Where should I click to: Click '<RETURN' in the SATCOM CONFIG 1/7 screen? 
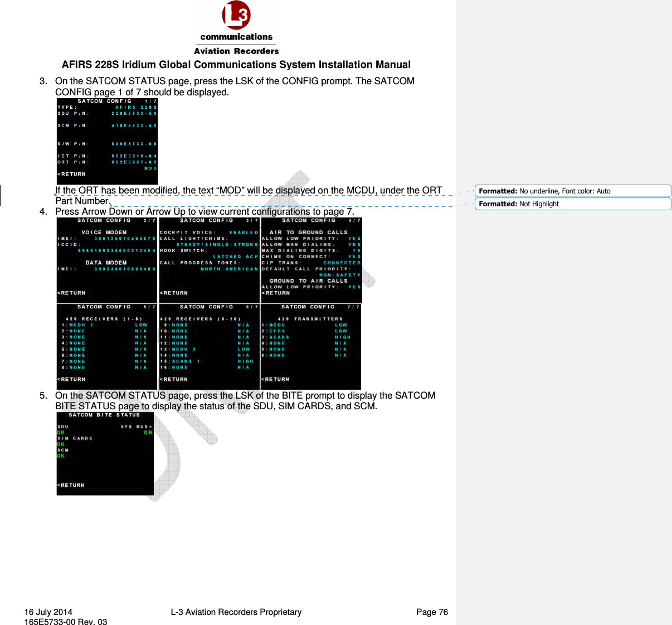click(x=72, y=175)
